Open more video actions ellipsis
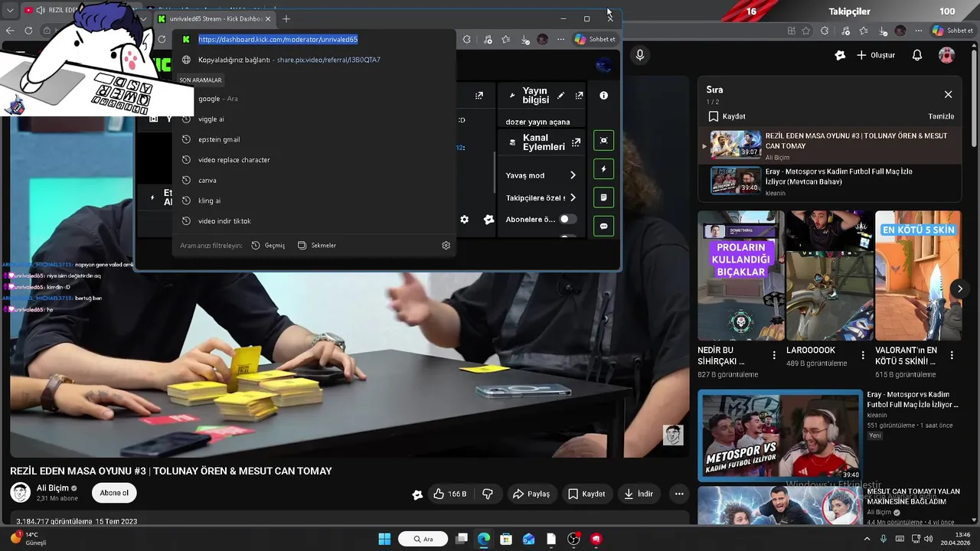 pos(678,494)
